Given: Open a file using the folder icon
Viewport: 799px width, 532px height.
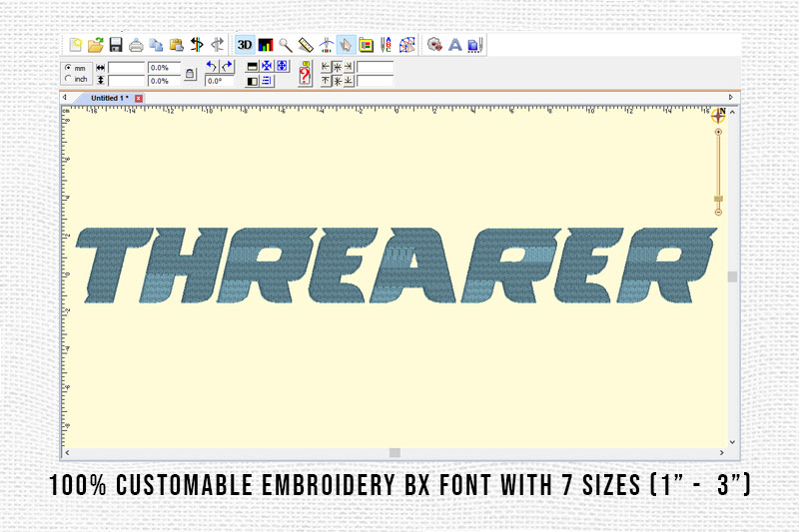Looking at the screenshot, I should tap(95, 45).
